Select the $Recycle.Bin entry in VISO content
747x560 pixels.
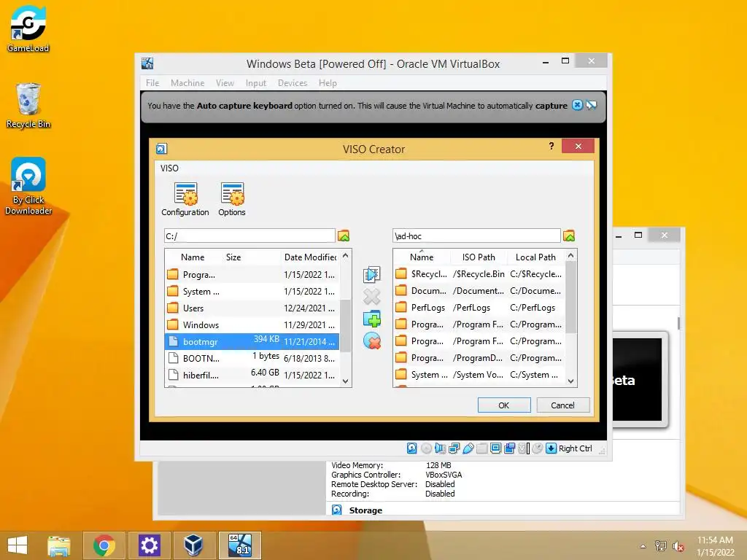click(x=479, y=274)
